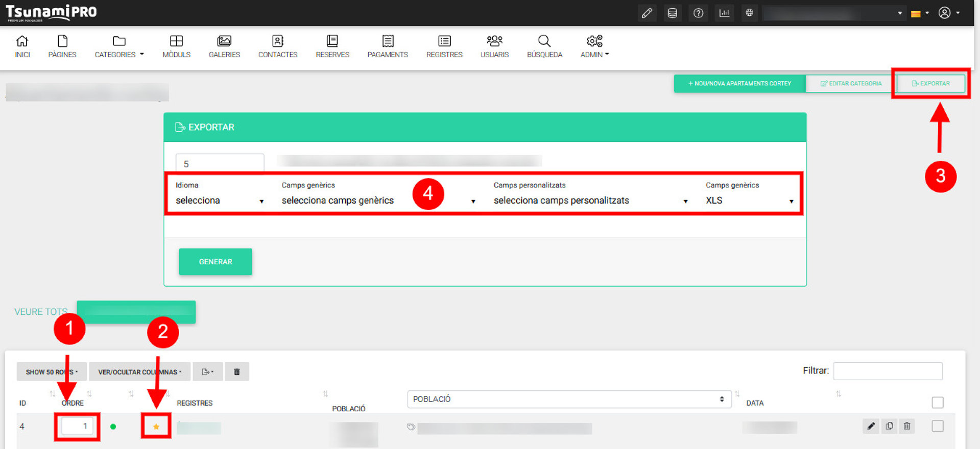The image size is (980, 449).
Task: Open the Reserves menu item
Action: coord(332,46)
